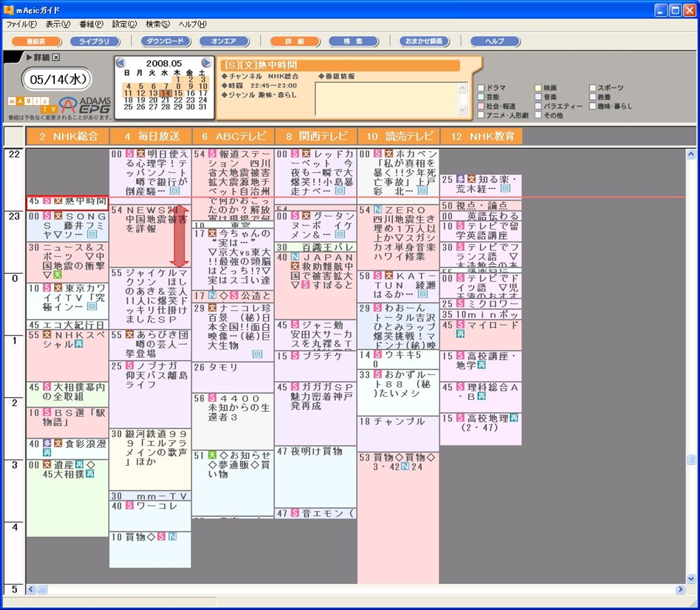Toggle the その他 genre checkbox
This screenshot has width=700, height=610.
[538, 115]
